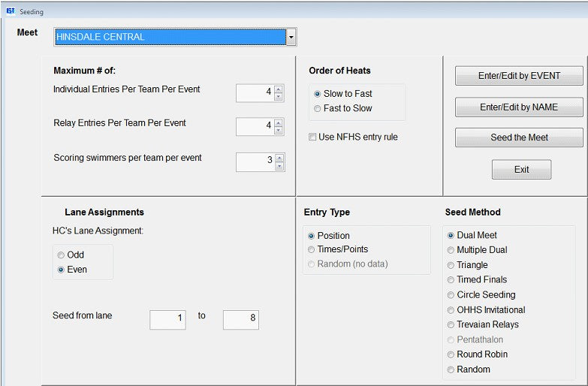Enable the Use NFHS entry rule checkbox
Screen dimensions: 588x386
coord(313,137)
